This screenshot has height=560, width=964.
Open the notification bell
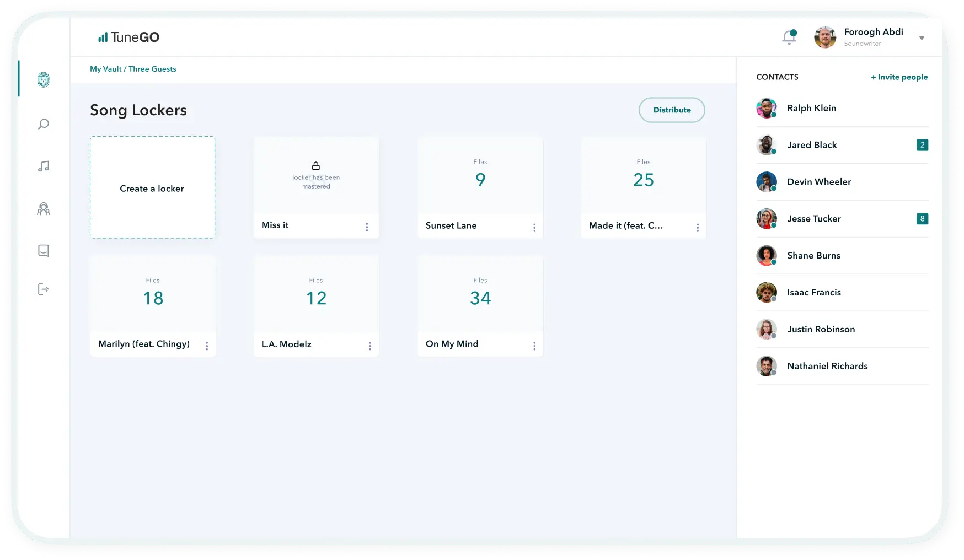tap(789, 37)
